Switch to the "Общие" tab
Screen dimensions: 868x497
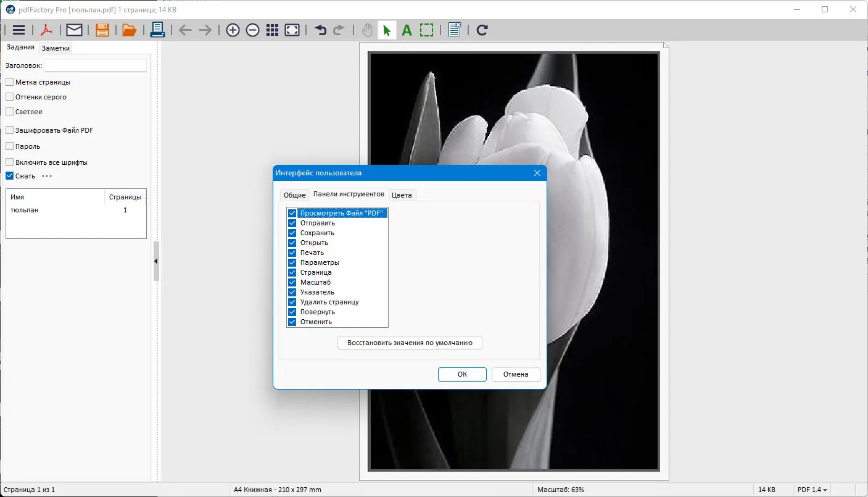coord(294,195)
